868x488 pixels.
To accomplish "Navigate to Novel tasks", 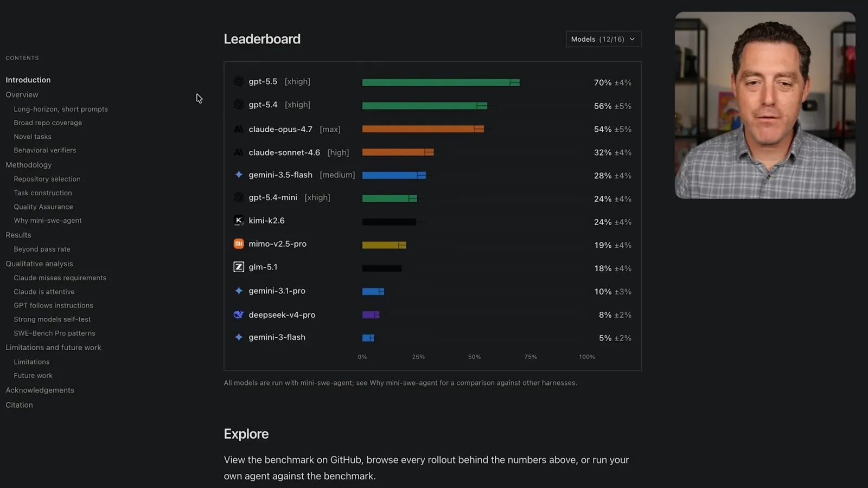I will 33,137.
